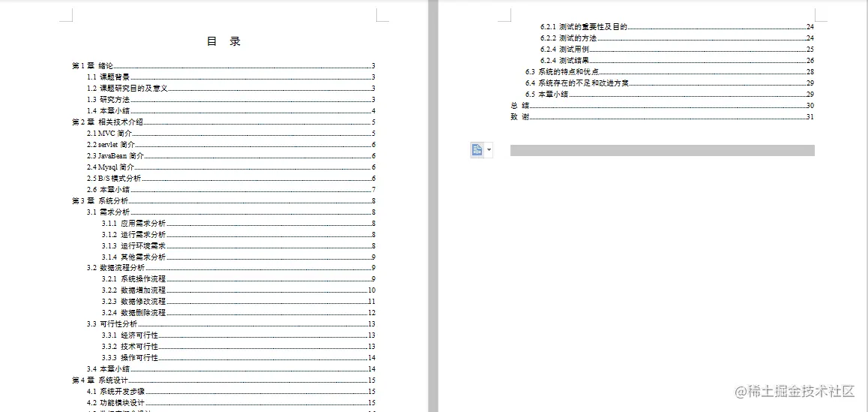
Task: Open the 测试用例 contents entry
Action: point(677,50)
